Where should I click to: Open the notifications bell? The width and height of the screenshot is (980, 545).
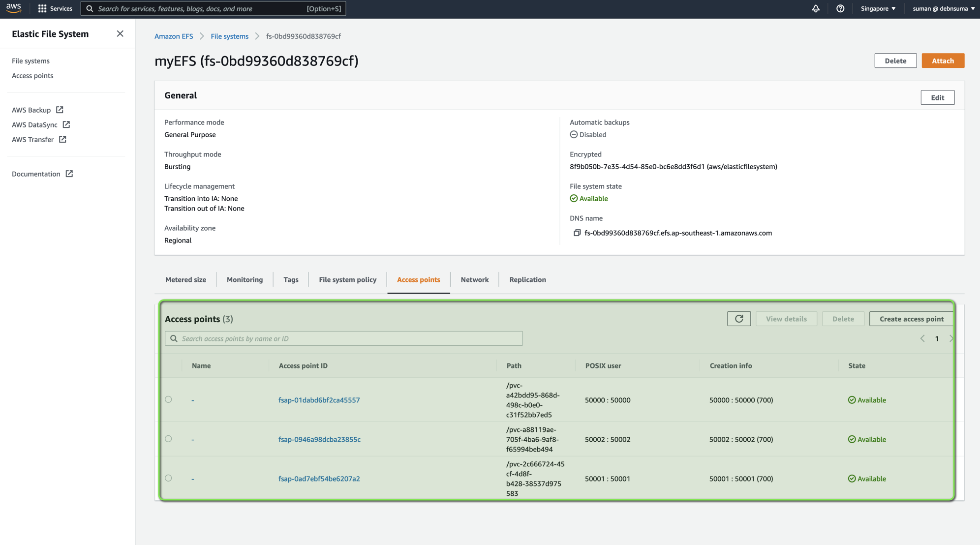point(816,8)
